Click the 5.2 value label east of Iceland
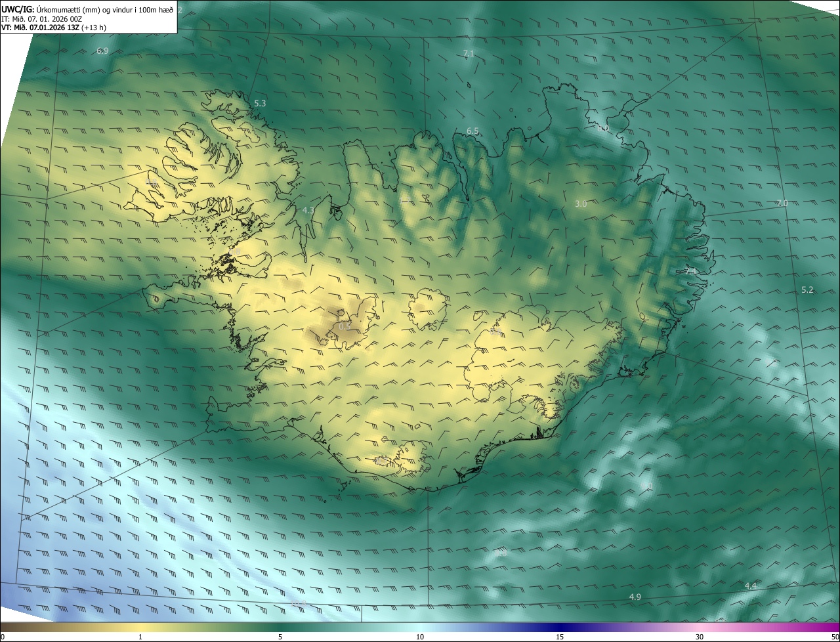Viewport: 840px width, 642px height. pos(807,290)
